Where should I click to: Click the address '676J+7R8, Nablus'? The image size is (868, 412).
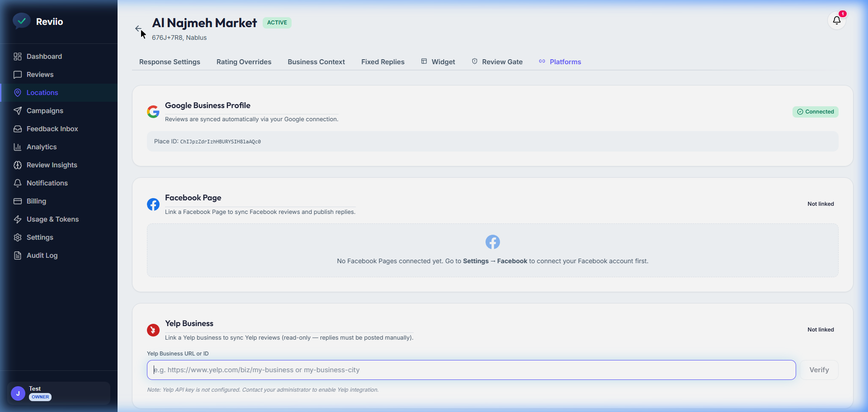pos(179,38)
